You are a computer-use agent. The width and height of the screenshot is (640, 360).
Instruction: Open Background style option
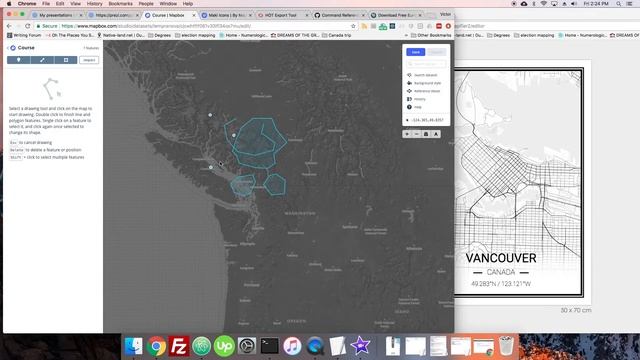click(424, 83)
